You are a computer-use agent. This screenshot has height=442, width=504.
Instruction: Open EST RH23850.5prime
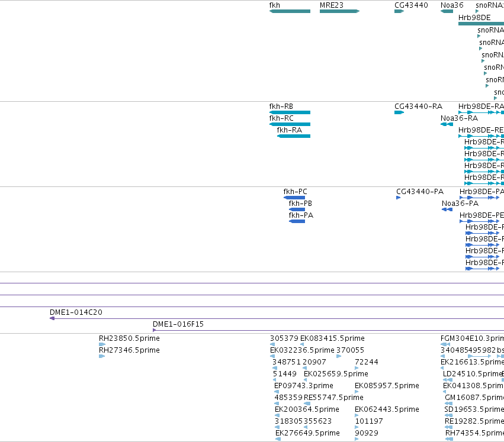pyautogui.click(x=102, y=344)
